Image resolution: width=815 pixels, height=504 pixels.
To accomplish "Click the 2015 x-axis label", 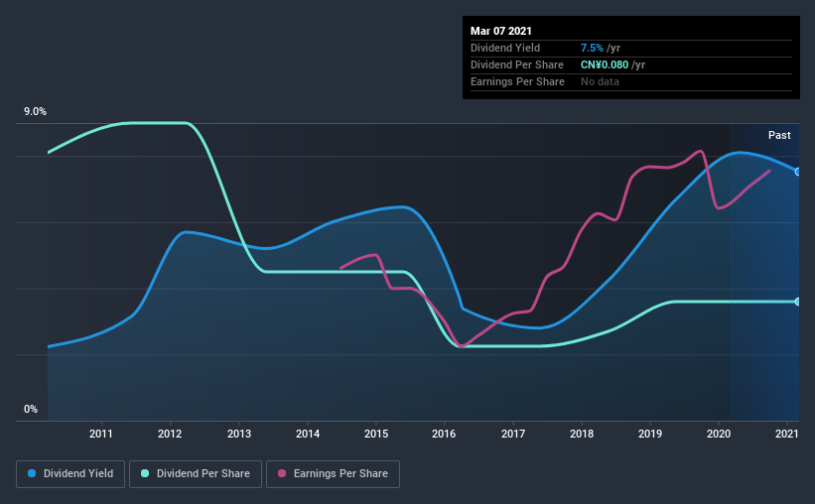I will (376, 434).
